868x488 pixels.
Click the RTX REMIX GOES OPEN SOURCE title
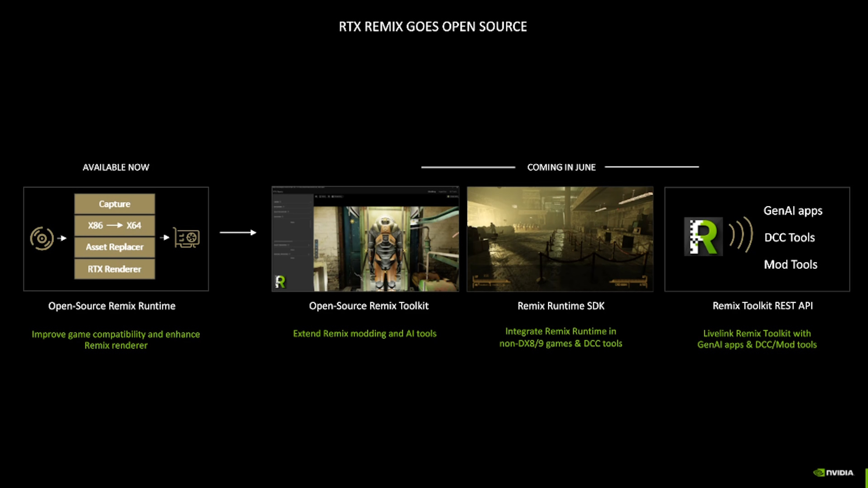pos(433,27)
